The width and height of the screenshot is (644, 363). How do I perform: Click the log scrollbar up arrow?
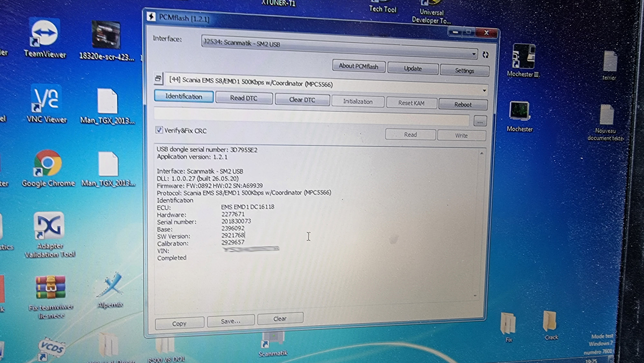click(x=482, y=153)
